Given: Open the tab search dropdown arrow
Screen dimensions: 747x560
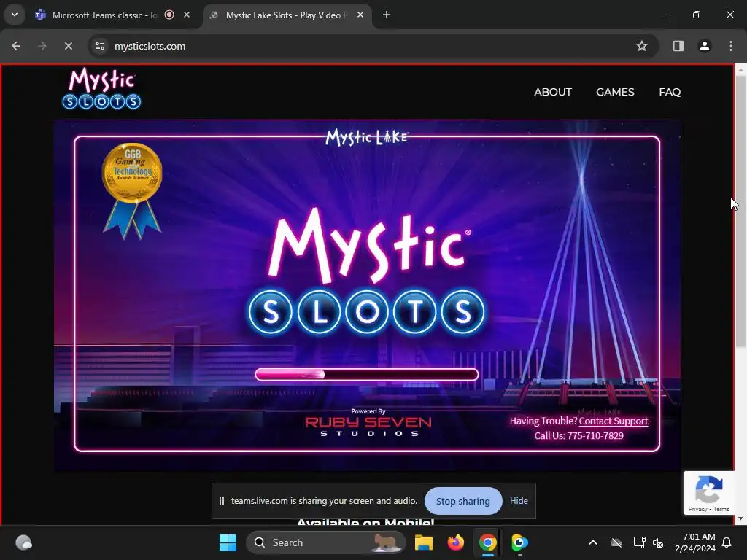Looking at the screenshot, I should coord(15,15).
